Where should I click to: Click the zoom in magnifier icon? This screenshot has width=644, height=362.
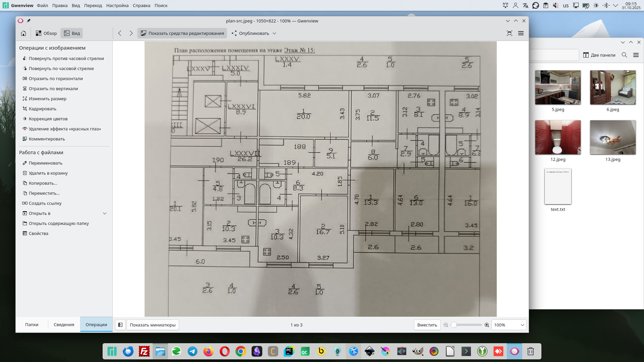pyautogui.click(x=487, y=325)
